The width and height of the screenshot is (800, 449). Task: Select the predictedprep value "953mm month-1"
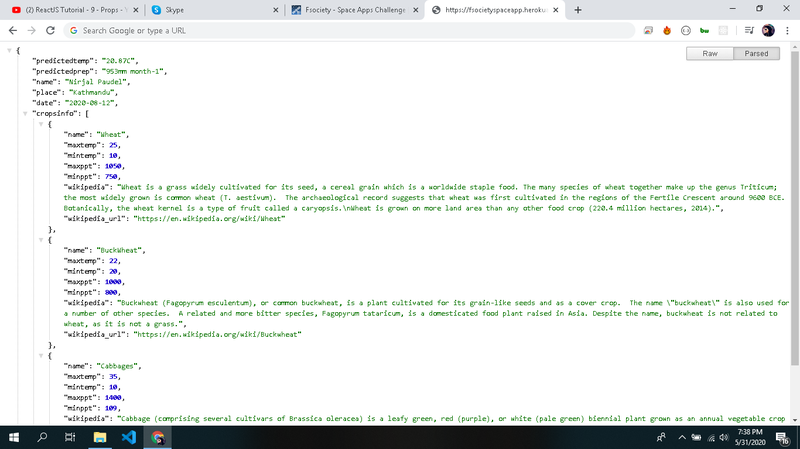point(134,71)
